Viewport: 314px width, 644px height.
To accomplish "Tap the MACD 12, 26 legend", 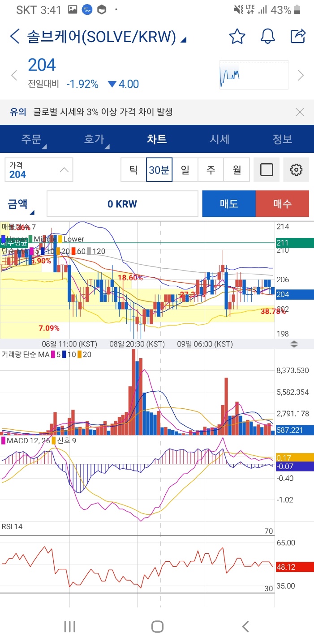I will 26,441.
